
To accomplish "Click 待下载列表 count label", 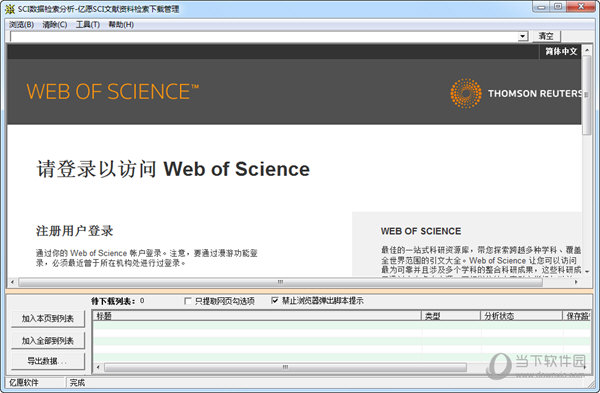I will pos(118,301).
